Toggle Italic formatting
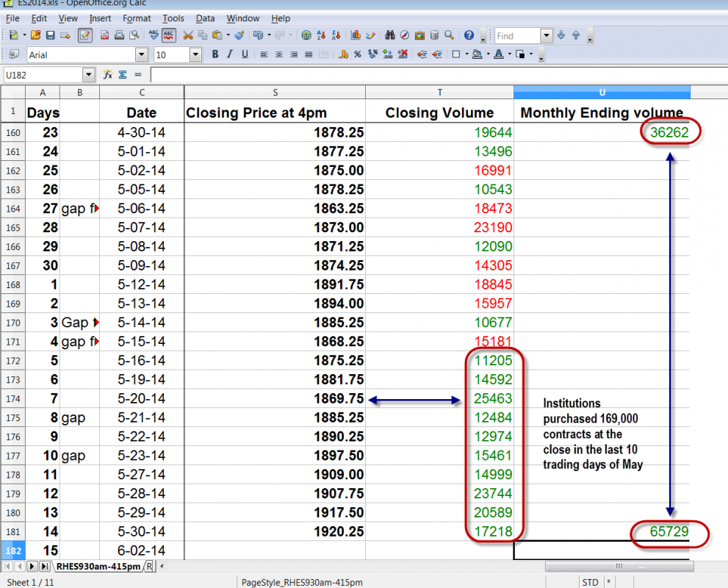The height and width of the screenshot is (588, 728). (x=230, y=54)
